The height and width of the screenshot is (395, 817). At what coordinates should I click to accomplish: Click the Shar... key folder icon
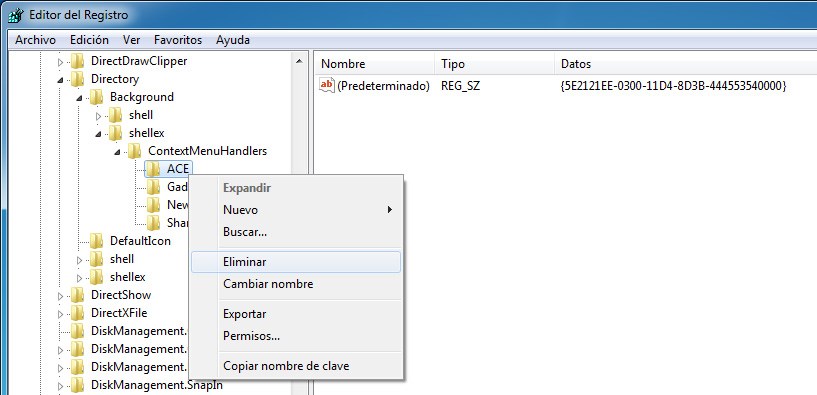[153, 223]
